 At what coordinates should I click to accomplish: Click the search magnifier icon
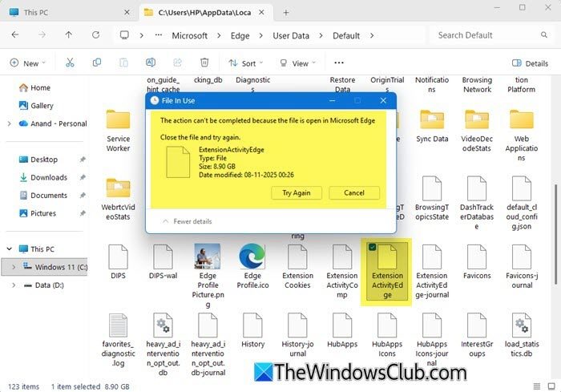(x=544, y=35)
